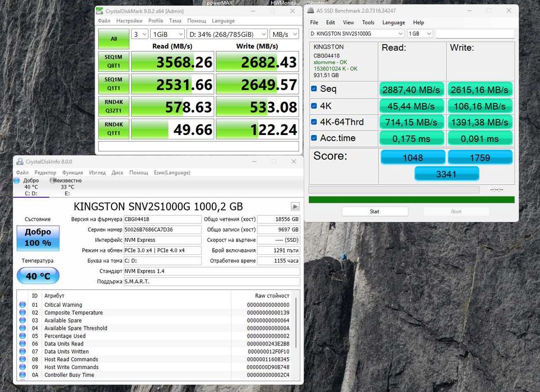Screen dimensions: 540x392
Task: Click the Abort button in AS SSD Benchmark
Action: [455, 212]
